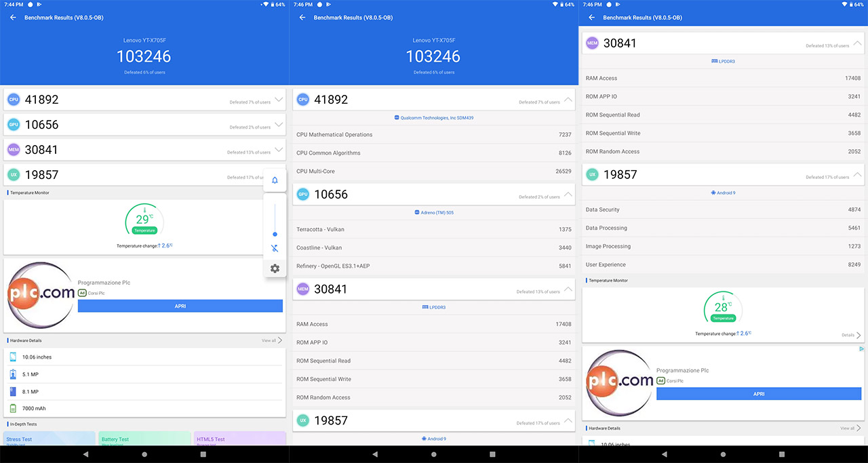Select CPU Mathematical Operations row
The width and height of the screenshot is (868, 463).
point(434,135)
